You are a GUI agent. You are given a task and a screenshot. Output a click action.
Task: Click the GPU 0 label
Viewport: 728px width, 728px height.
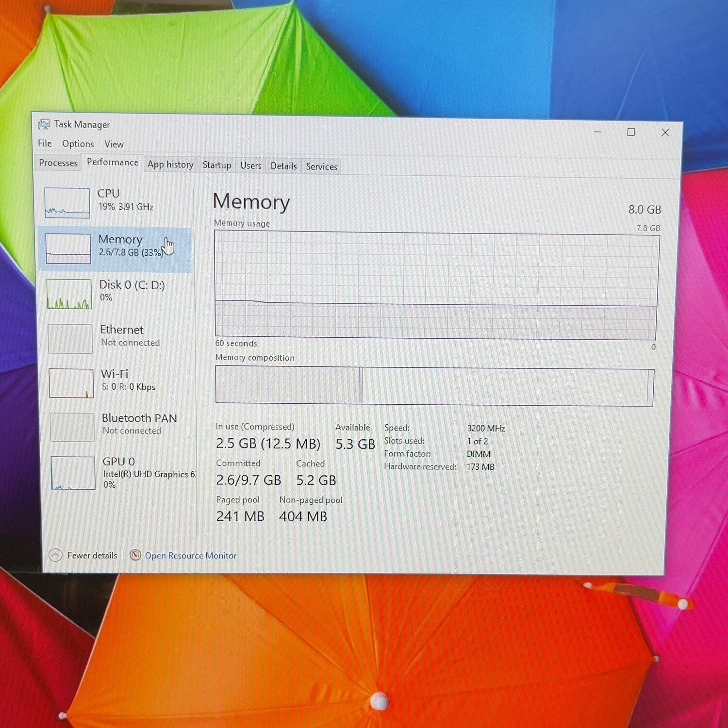119,461
